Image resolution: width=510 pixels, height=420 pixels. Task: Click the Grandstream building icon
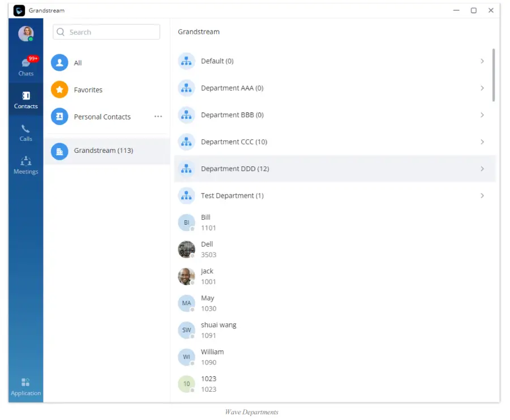(x=59, y=151)
